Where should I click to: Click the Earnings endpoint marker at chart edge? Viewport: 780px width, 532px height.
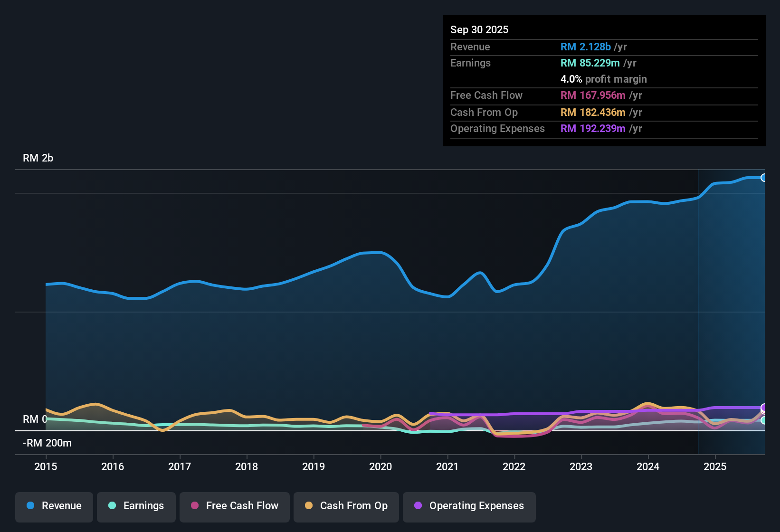(x=764, y=421)
